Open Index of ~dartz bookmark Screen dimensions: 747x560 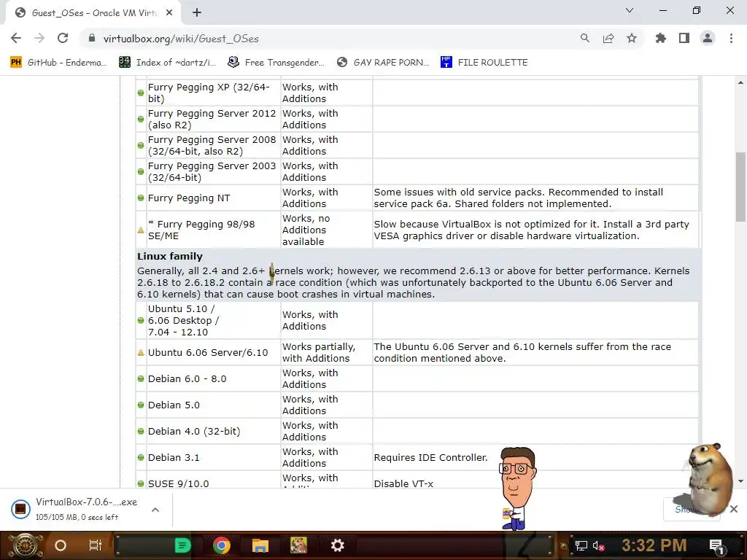[167, 63]
